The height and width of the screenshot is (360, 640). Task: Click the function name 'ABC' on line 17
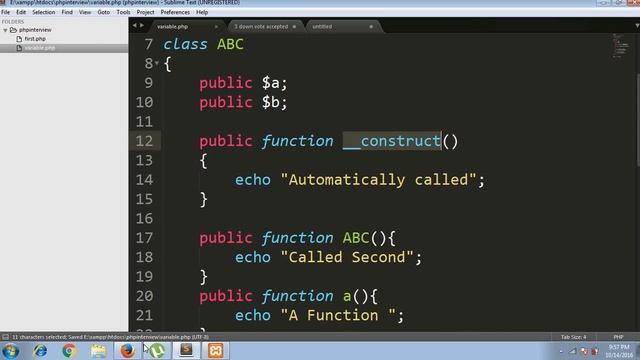[356, 238]
